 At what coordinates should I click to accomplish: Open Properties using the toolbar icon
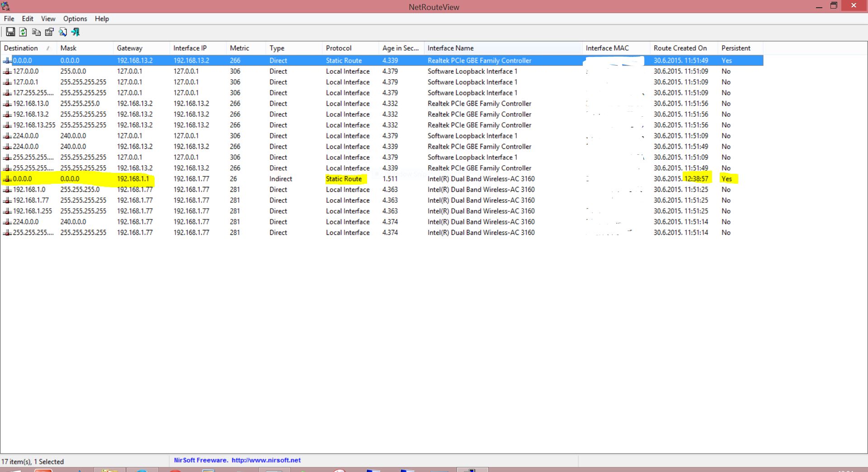[x=49, y=32]
